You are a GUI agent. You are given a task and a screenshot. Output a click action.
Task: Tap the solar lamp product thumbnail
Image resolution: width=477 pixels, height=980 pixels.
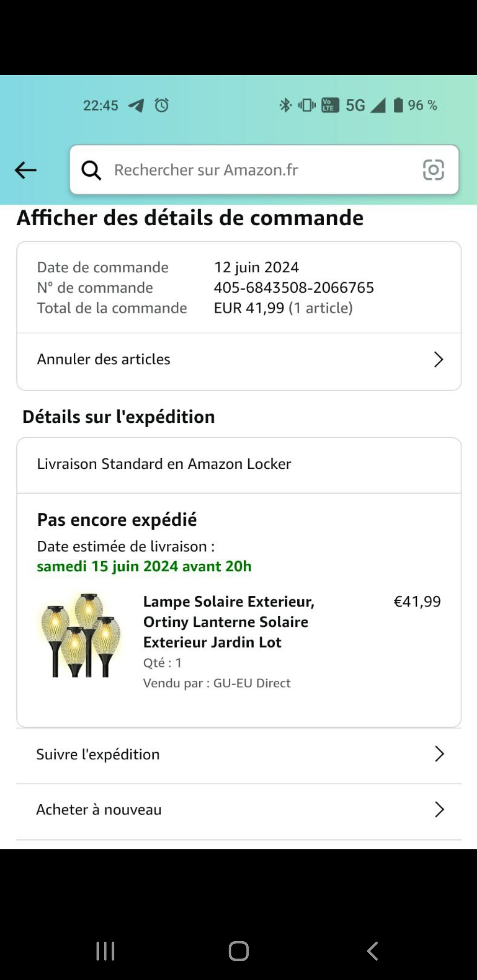point(80,635)
